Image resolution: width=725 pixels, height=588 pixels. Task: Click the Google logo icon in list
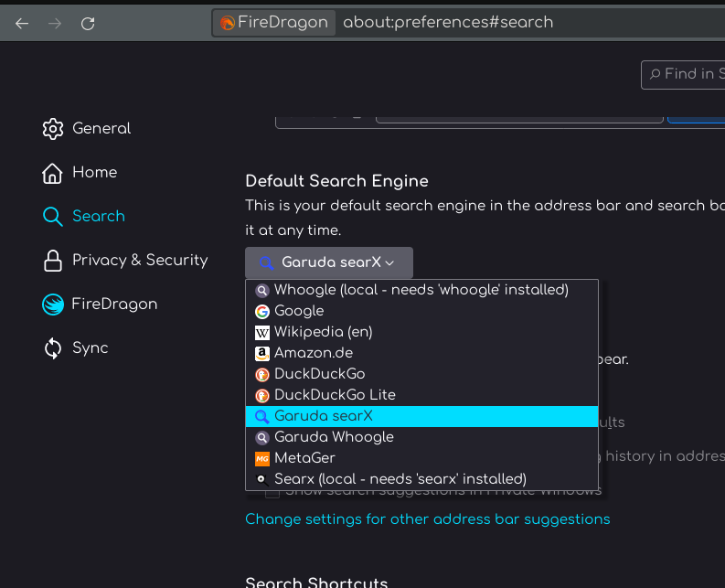tap(262, 312)
